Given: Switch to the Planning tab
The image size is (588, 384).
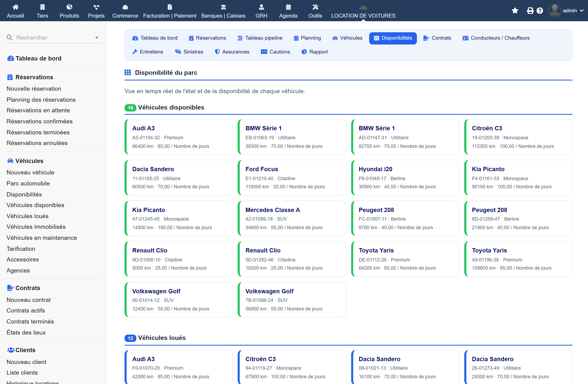Looking at the screenshot, I should [307, 38].
